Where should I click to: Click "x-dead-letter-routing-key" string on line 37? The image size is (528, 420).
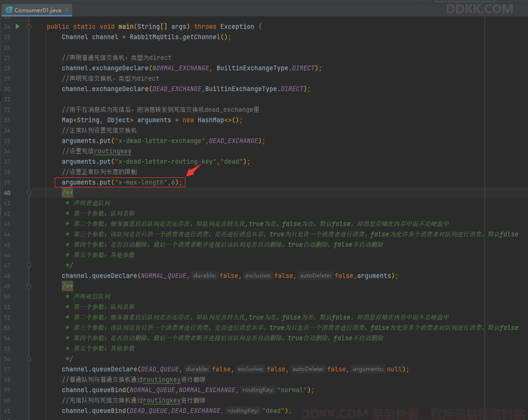pyautogui.click(x=166, y=162)
